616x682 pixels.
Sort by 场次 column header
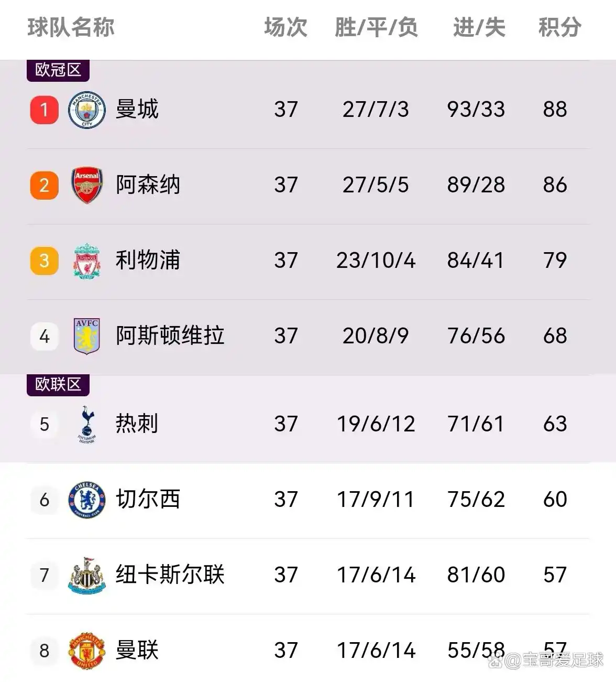coord(285,27)
